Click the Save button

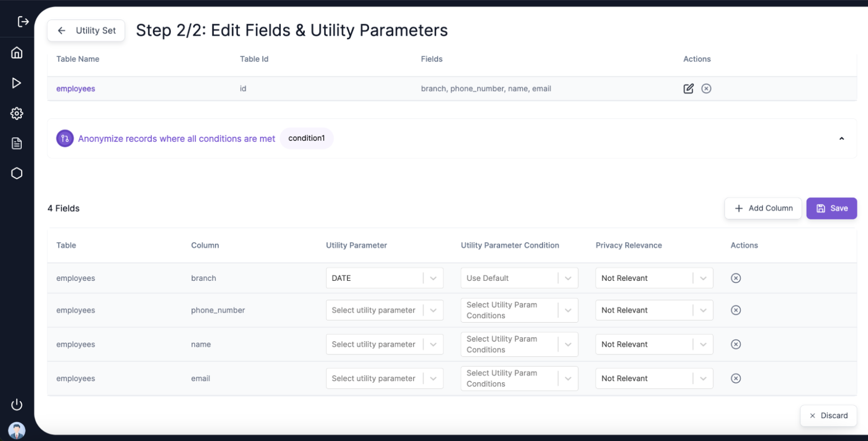[x=831, y=208]
